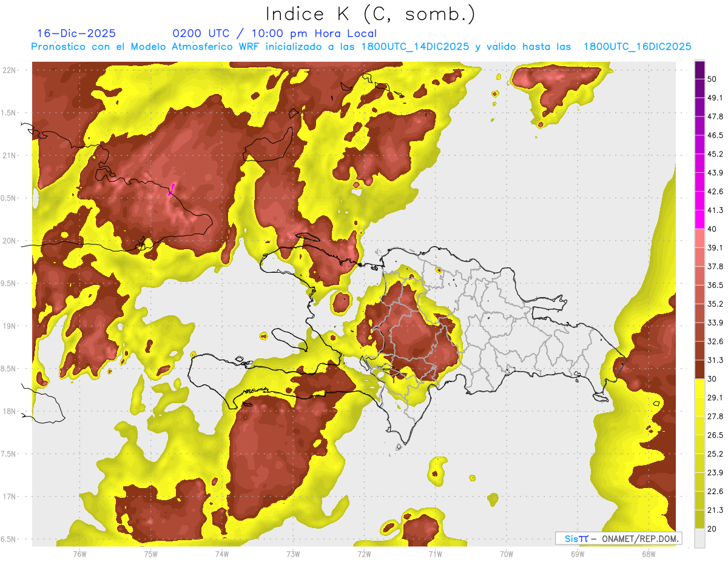Click the '70W' longitude label
Screen dimensions: 728x562
pos(507,554)
